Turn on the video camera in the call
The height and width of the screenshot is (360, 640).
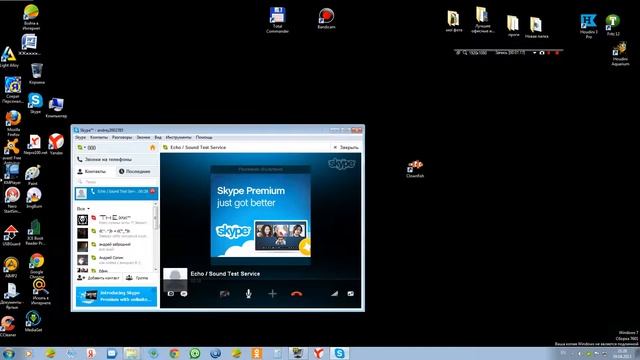(224, 293)
